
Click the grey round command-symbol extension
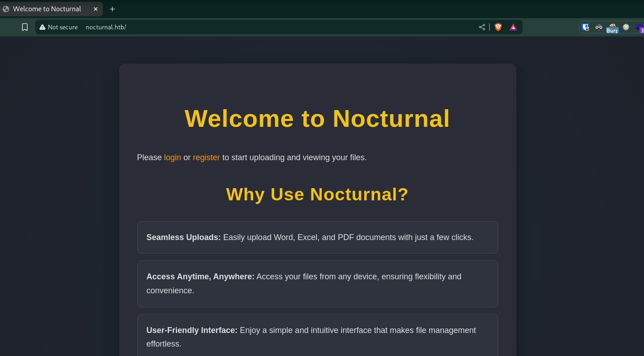click(x=626, y=27)
